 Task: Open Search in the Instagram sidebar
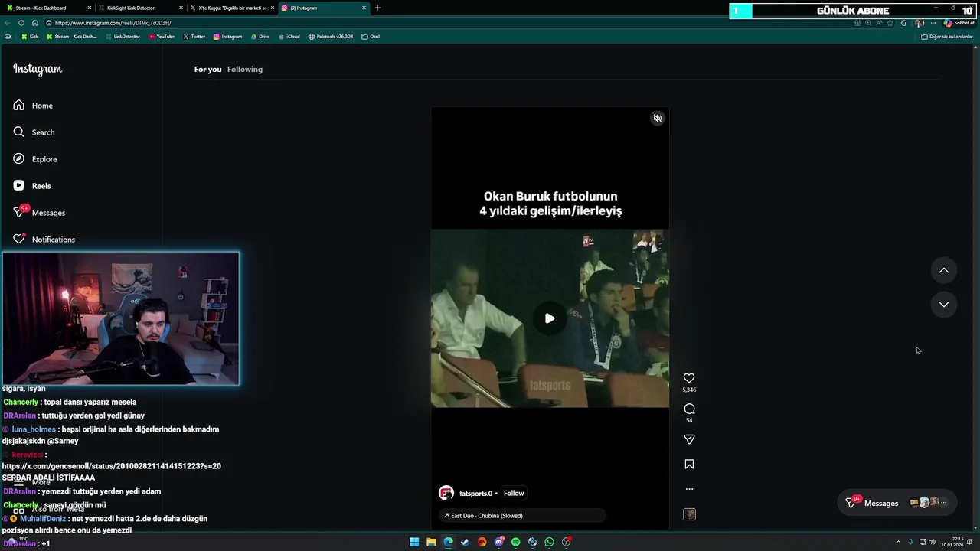34,132
